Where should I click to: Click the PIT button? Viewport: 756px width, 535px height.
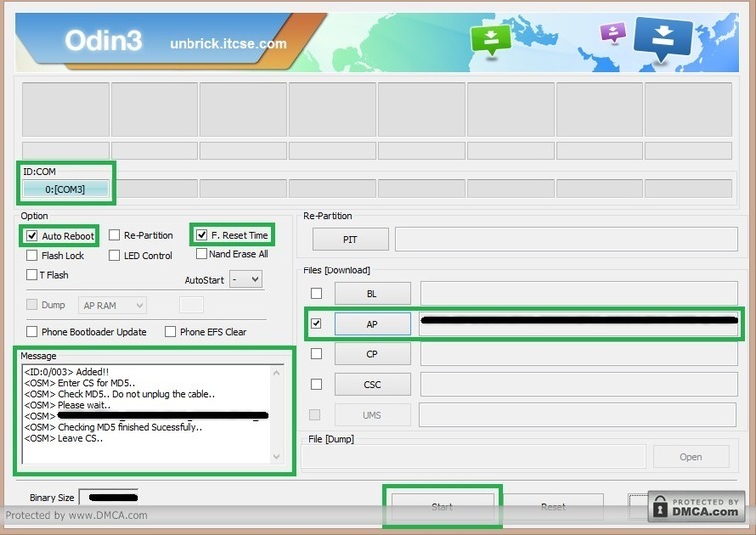pyautogui.click(x=350, y=239)
